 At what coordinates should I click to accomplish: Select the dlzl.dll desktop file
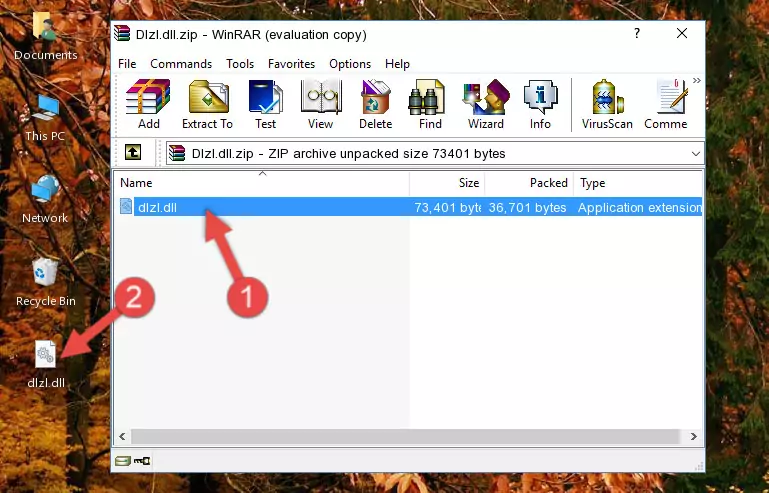(46, 364)
